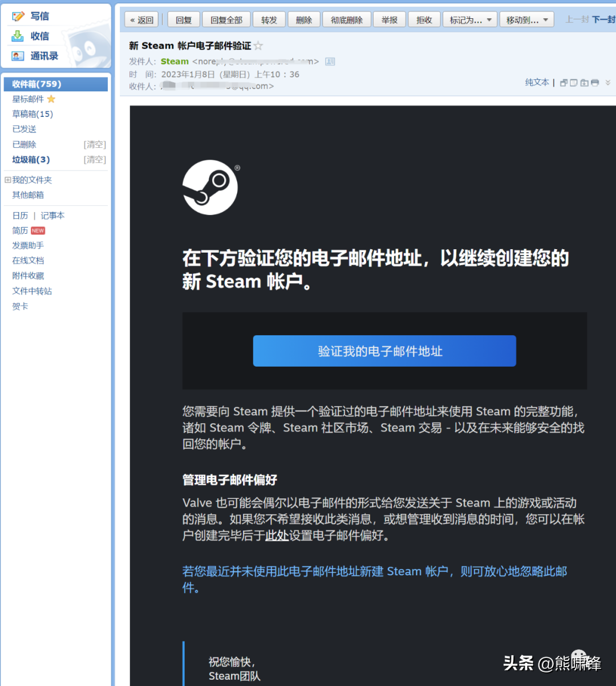Open 日历 calendar link

[20, 216]
